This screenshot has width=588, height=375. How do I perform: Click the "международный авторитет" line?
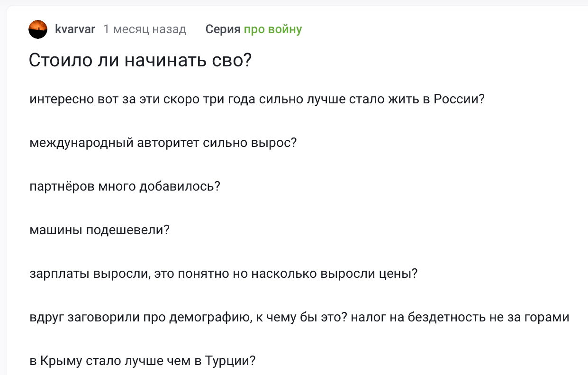click(163, 143)
